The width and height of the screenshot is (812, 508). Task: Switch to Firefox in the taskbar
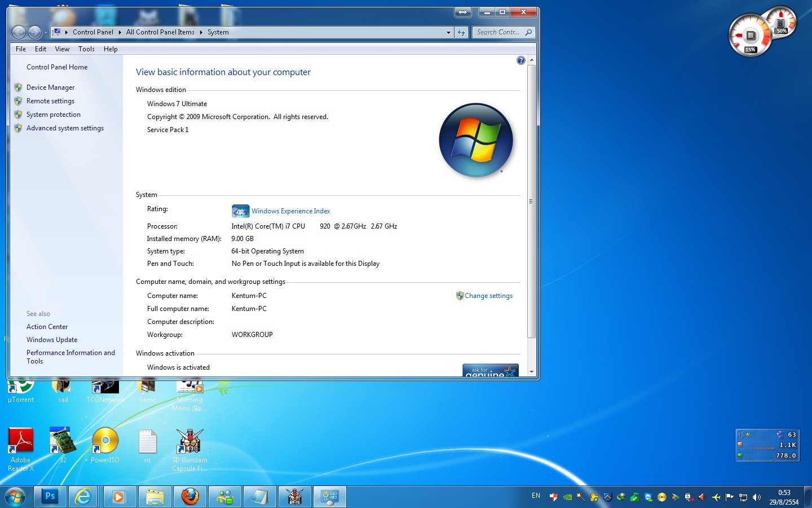coord(190,497)
